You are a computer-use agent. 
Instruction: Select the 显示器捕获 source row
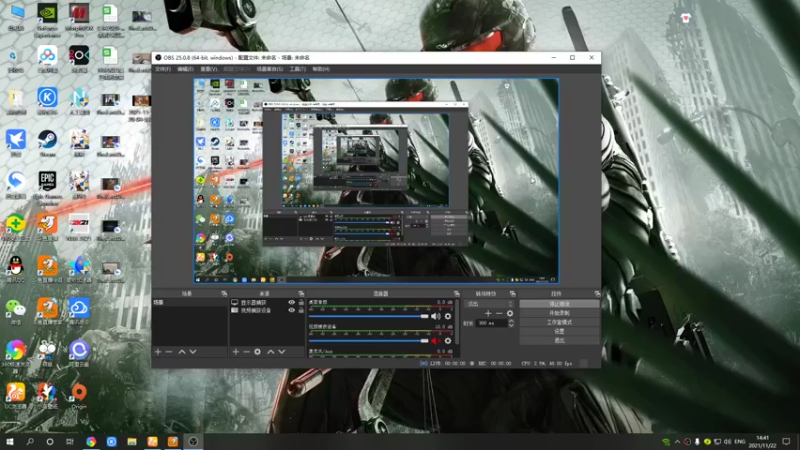[267, 303]
